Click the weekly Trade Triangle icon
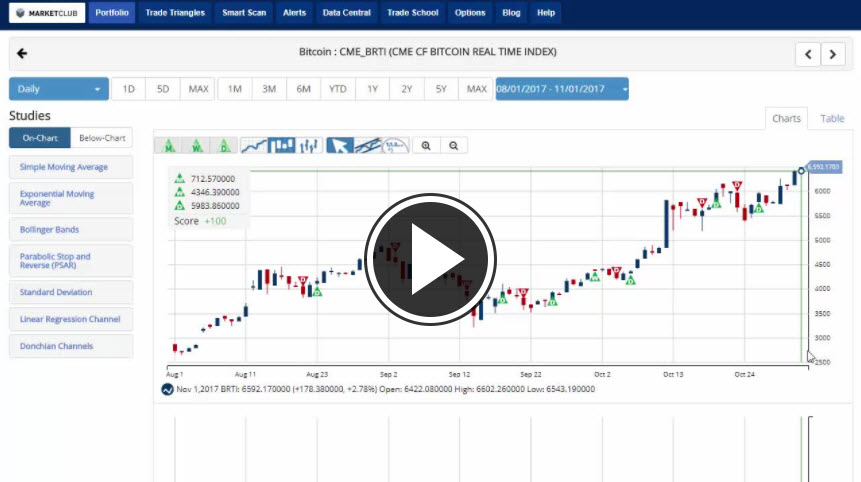861x482 pixels. point(197,146)
